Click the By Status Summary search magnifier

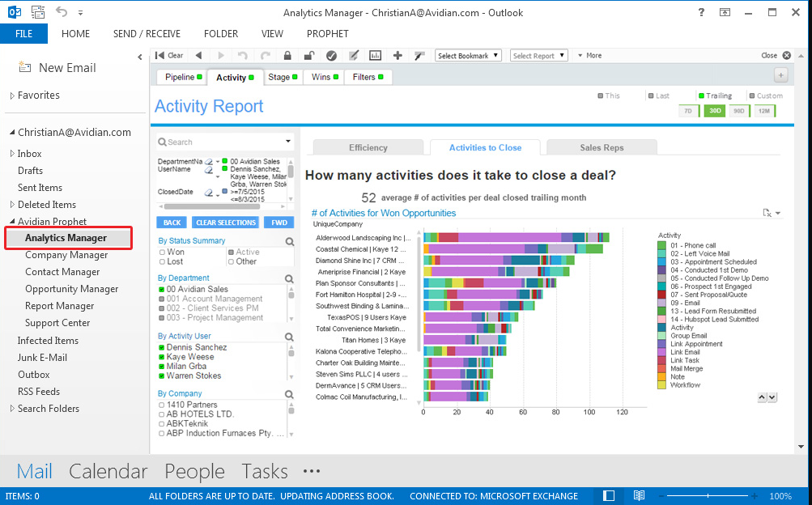290,242
